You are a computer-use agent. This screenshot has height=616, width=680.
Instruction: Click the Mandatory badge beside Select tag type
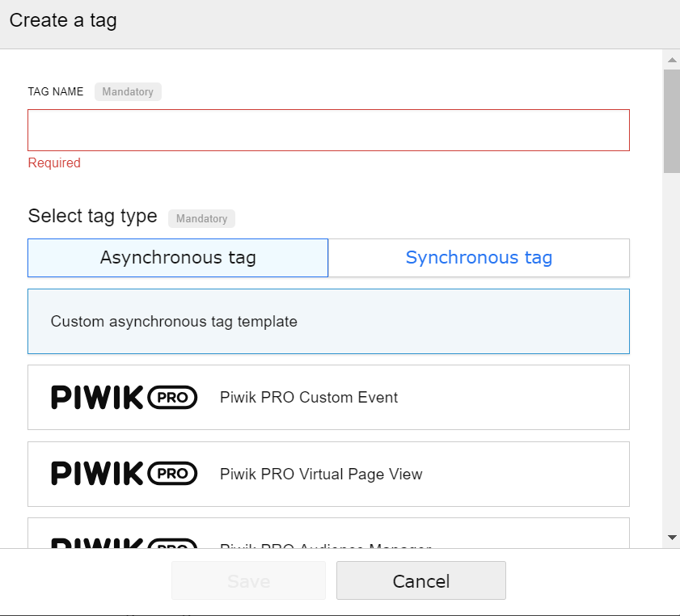tap(201, 218)
